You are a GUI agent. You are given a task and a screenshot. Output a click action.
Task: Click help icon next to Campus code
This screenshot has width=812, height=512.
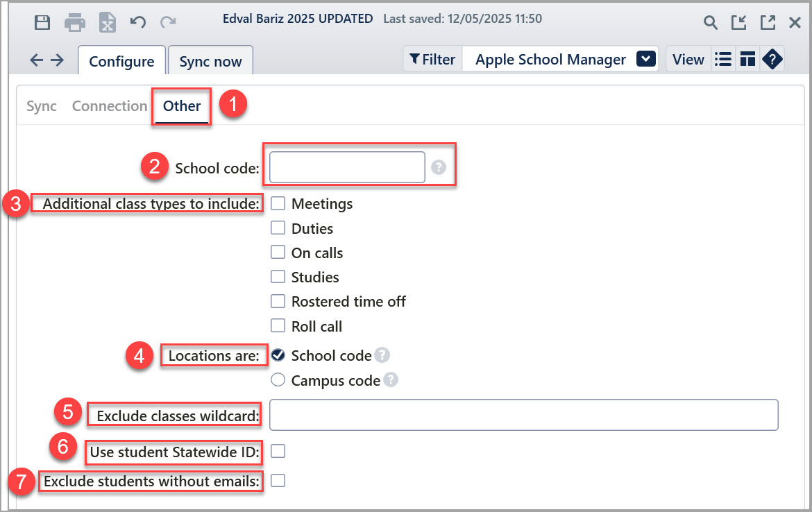[391, 380]
